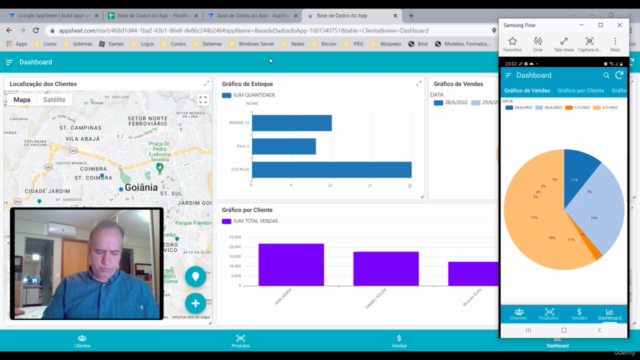
Task: Click the DANIEL SOUZA bar in client chart
Action: 386,269
